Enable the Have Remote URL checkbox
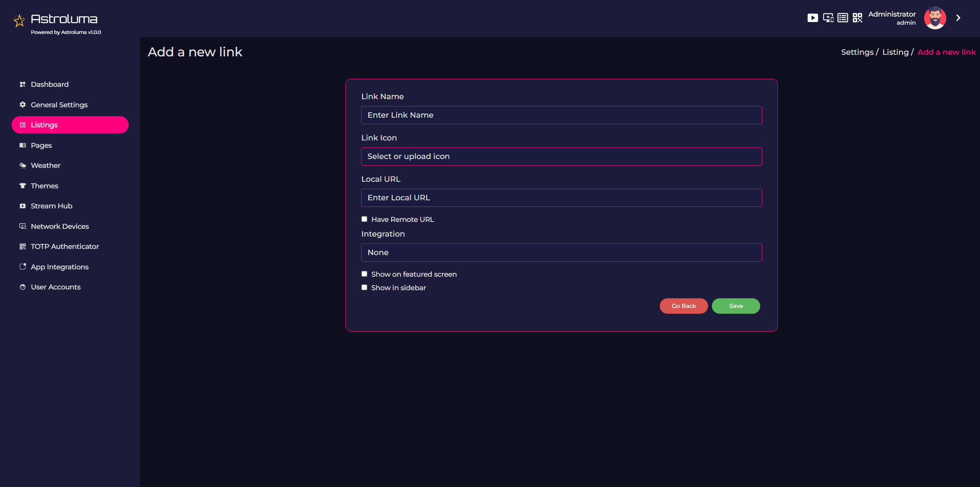 364,219
